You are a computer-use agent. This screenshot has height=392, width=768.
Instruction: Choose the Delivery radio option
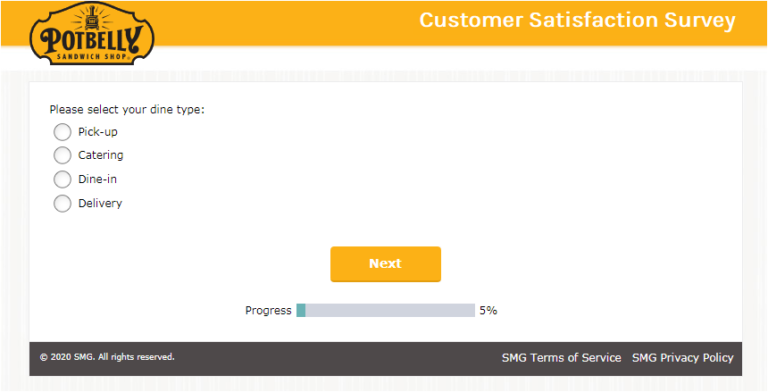[62, 203]
